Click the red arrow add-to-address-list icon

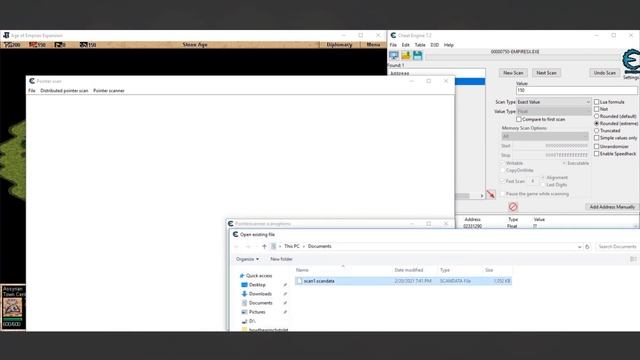(491, 194)
